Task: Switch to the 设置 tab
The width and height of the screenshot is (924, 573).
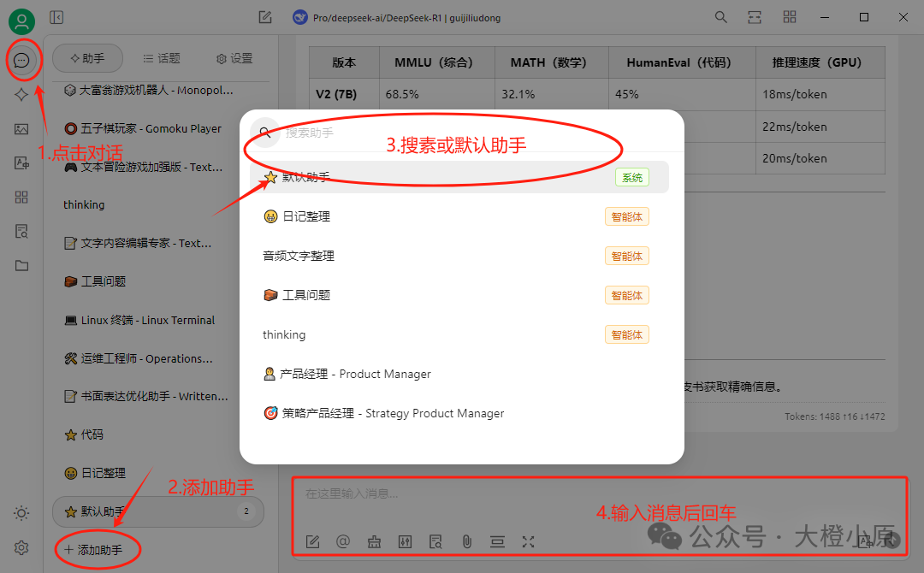Action: [x=234, y=58]
